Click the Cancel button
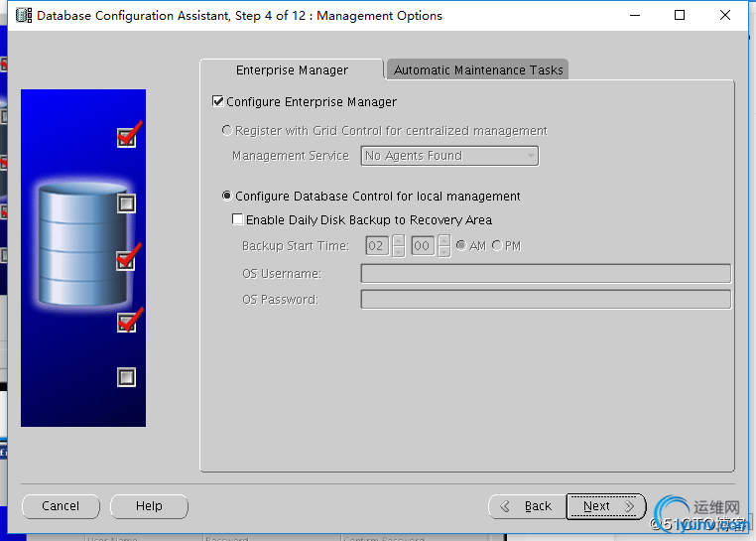The height and width of the screenshot is (541, 756). [61, 506]
